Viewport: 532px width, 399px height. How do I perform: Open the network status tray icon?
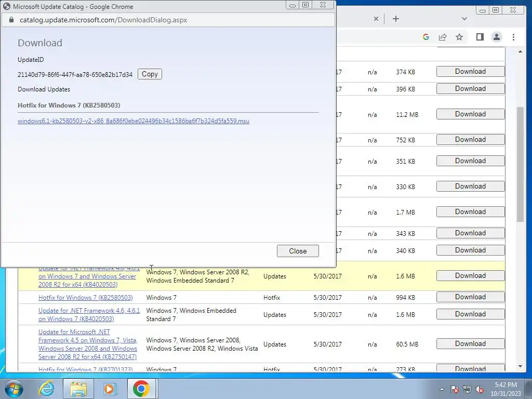467,389
